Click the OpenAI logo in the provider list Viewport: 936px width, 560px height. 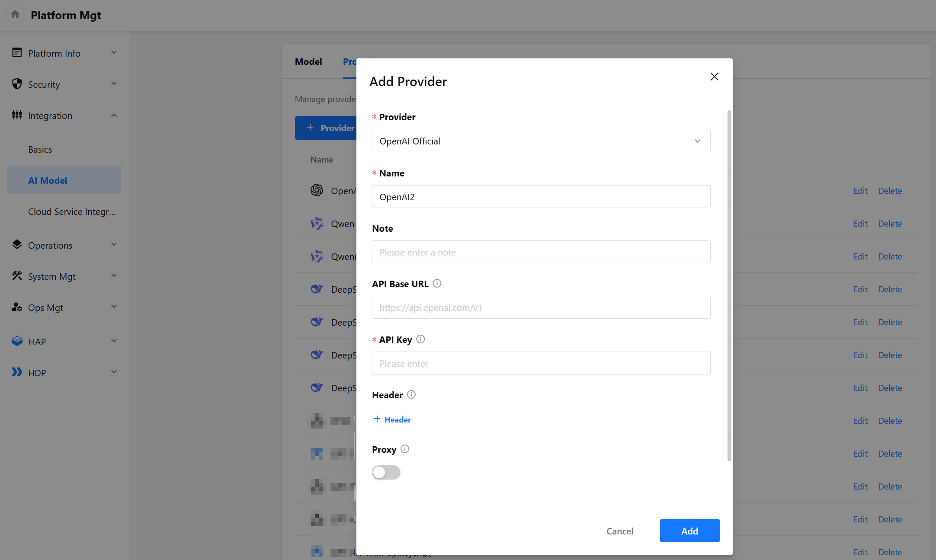pos(317,190)
